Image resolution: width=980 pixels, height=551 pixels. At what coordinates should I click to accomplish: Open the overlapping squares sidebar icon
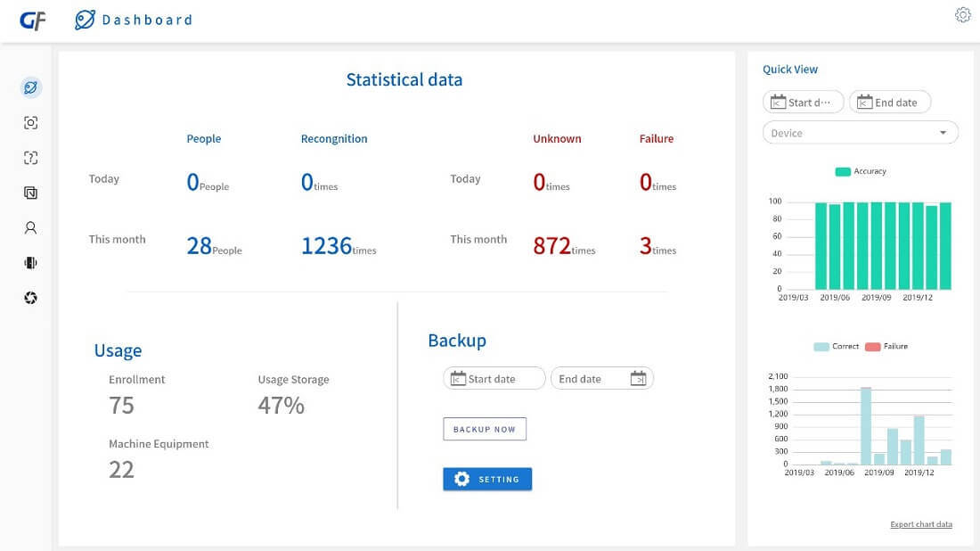(x=30, y=193)
